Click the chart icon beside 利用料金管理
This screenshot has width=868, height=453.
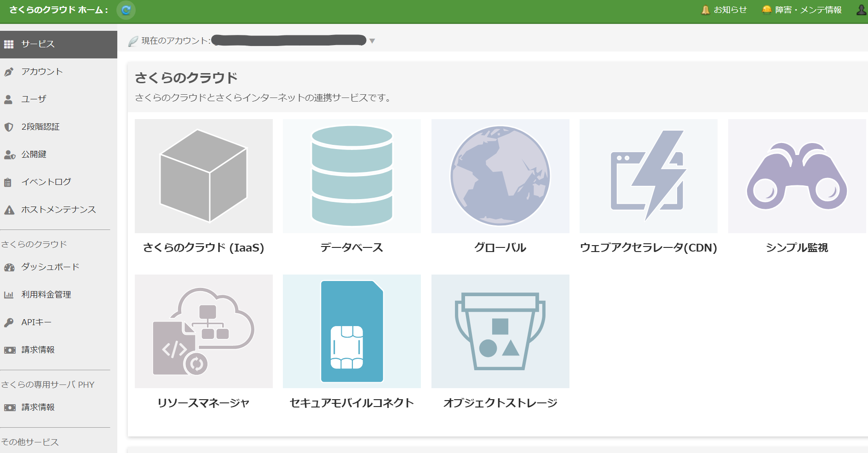pos(9,295)
